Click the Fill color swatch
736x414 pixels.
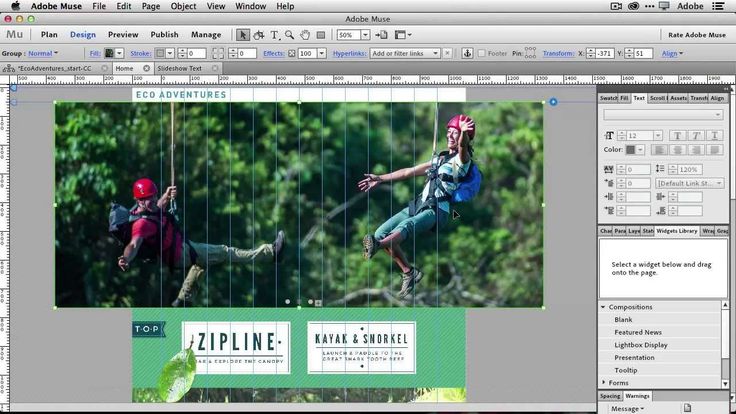point(109,54)
